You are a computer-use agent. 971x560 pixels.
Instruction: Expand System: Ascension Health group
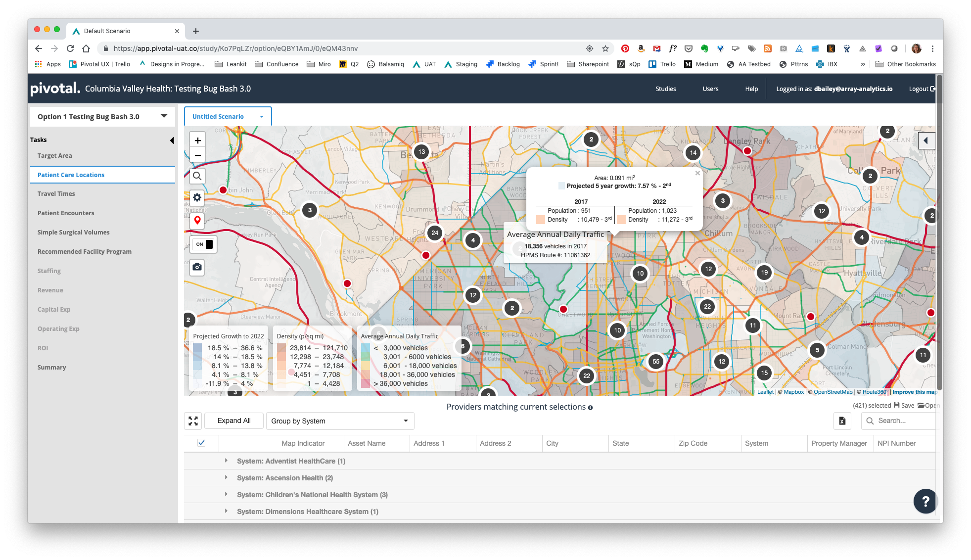click(x=226, y=477)
